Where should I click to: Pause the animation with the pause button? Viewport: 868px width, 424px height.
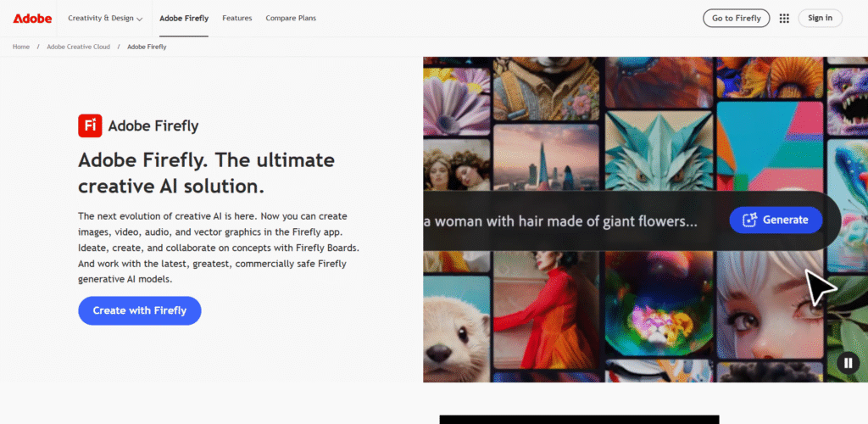(848, 363)
